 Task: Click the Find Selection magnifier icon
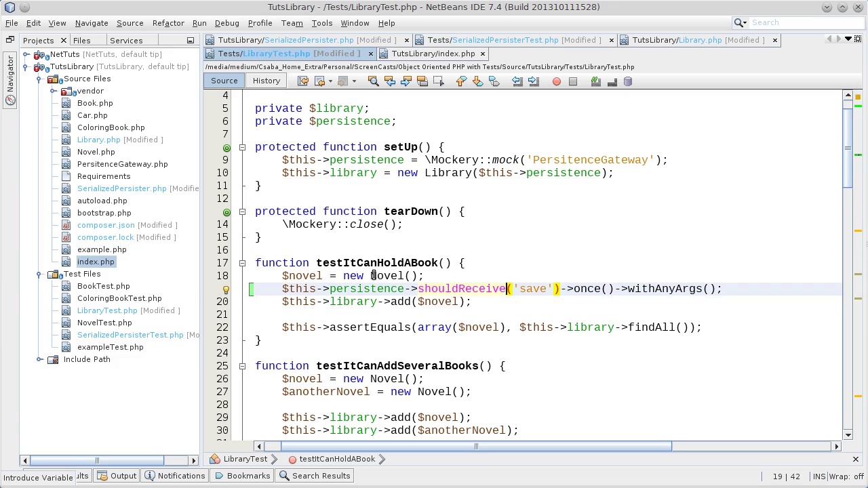click(373, 81)
